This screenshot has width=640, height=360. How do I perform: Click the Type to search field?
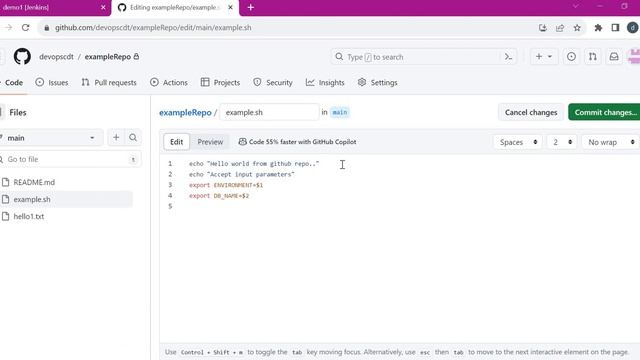coord(416,57)
